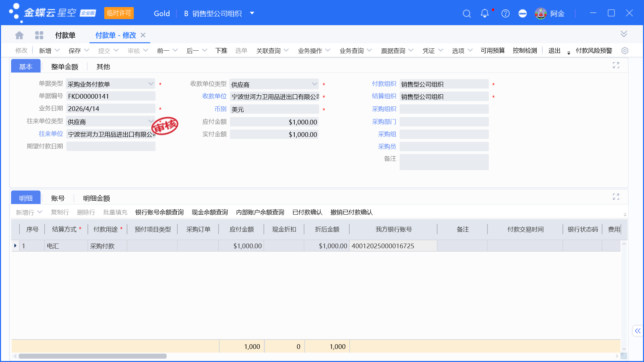Switch to 明细金额 tab
Image resolution: width=644 pixels, height=362 pixels.
[x=97, y=198]
